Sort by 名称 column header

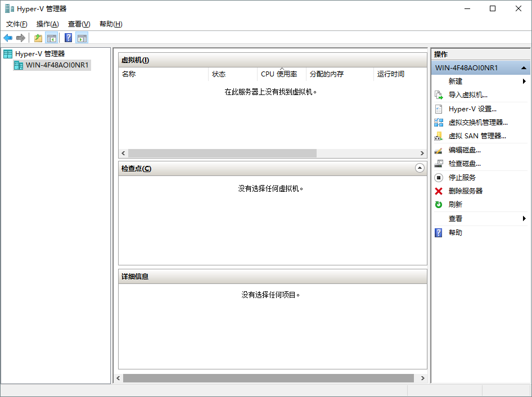164,74
